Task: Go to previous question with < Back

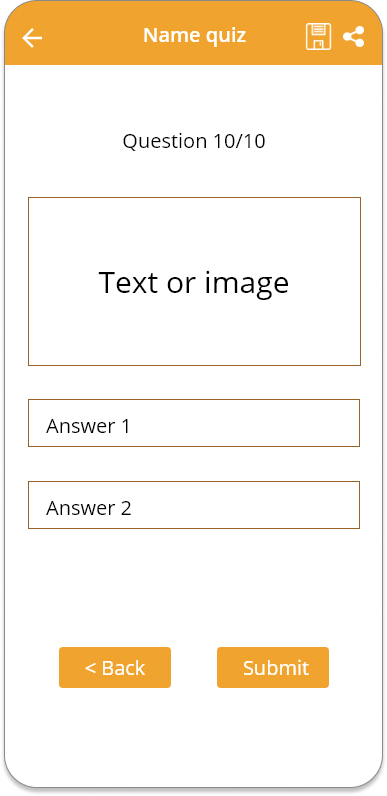Action: (x=115, y=667)
